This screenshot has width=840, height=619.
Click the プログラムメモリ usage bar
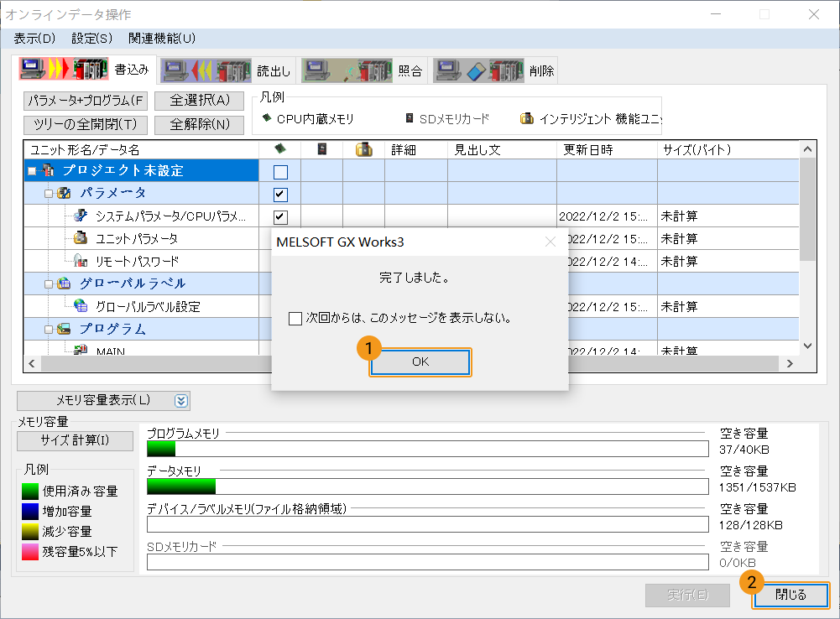(427, 449)
